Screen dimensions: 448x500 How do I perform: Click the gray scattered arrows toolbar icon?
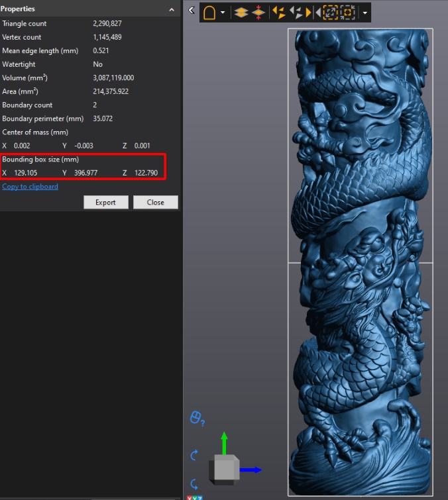[x=296, y=12]
